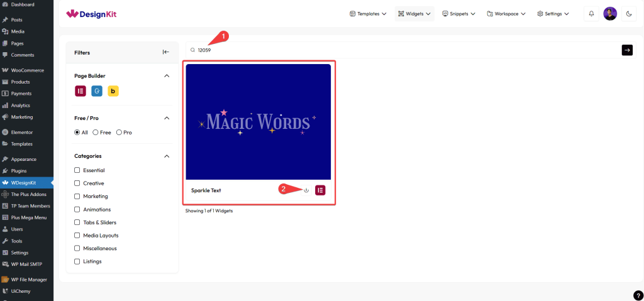Click the Elementor page builder filter icon
644x301 pixels.
pos(80,91)
